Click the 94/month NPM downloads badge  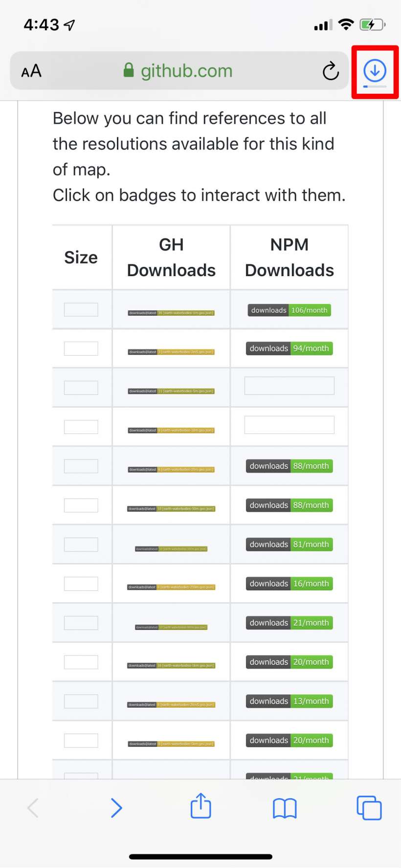click(289, 348)
